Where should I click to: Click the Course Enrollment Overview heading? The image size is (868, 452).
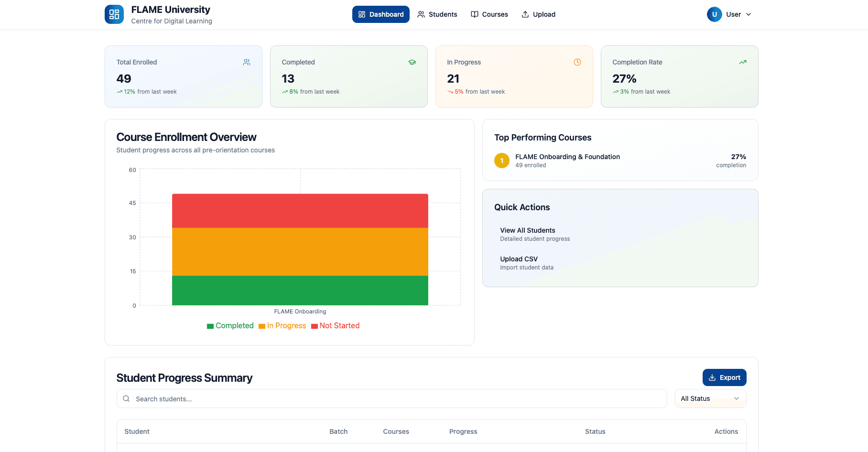click(186, 137)
